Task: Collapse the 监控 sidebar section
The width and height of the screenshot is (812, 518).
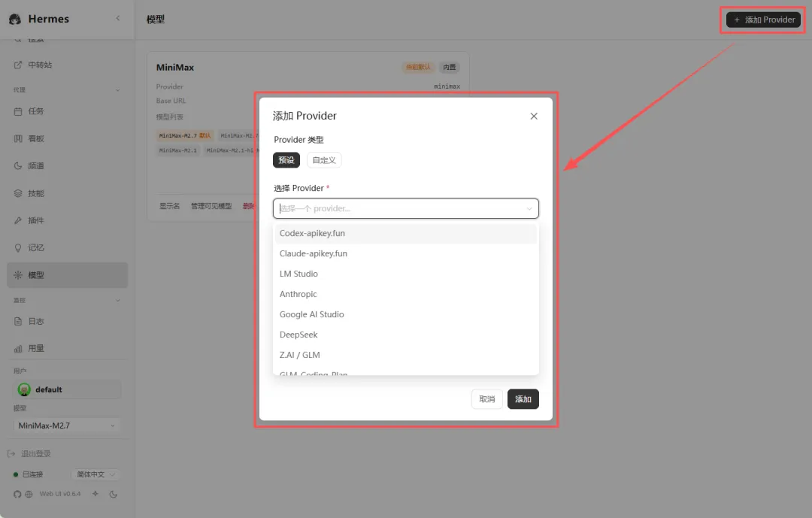Action: [117, 301]
